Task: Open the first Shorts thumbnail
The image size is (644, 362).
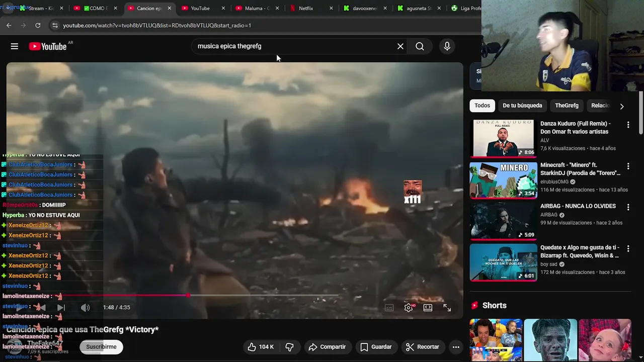Action: (x=496, y=340)
